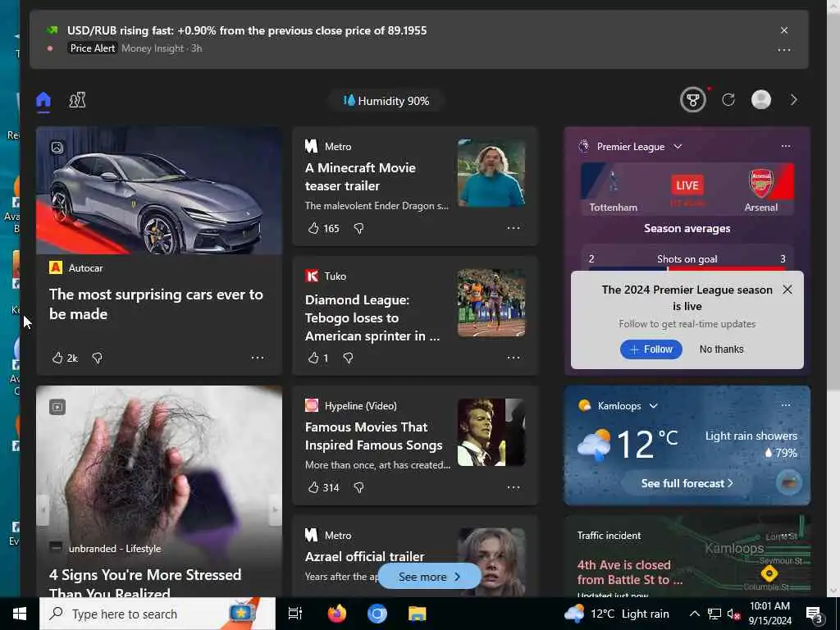
Task: Dismiss the USD/RUB price alert banner
Action: [783, 30]
